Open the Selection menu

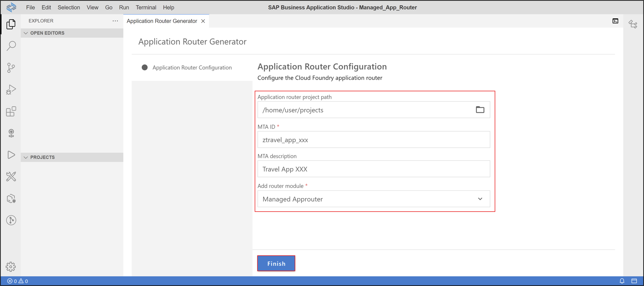[x=69, y=7]
